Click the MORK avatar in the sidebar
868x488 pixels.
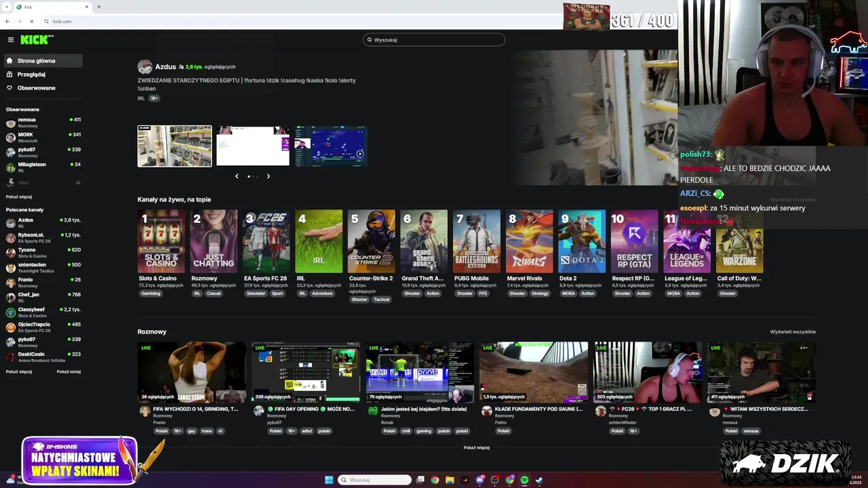tap(11, 138)
